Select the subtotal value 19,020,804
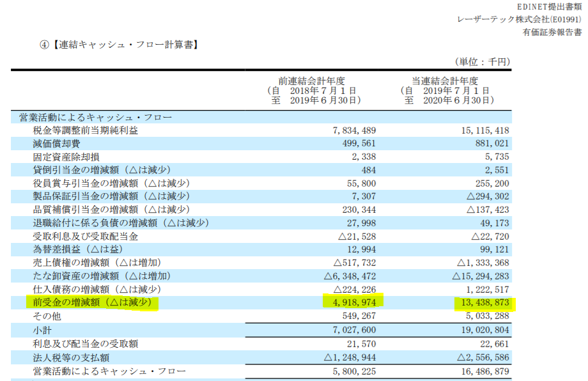 click(x=483, y=330)
